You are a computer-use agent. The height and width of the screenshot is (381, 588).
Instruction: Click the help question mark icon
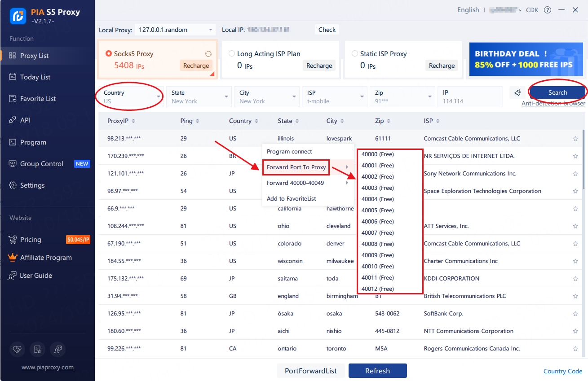[x=547, y=10]
